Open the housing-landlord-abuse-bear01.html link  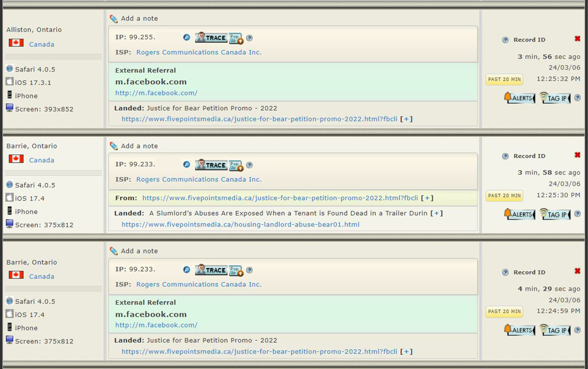pos(241,224)
